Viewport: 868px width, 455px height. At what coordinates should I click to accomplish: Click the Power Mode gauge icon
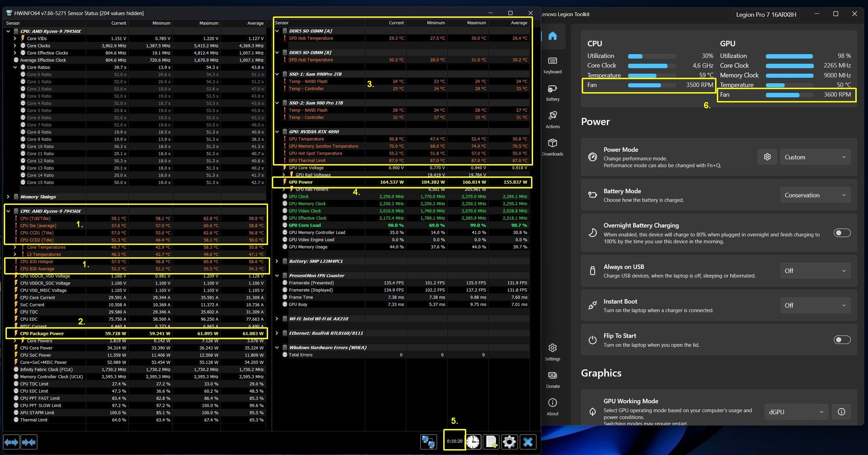click(x=592, y=157)
